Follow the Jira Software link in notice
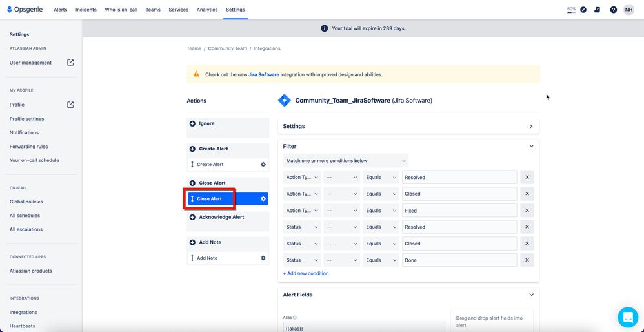 [264, 75]
